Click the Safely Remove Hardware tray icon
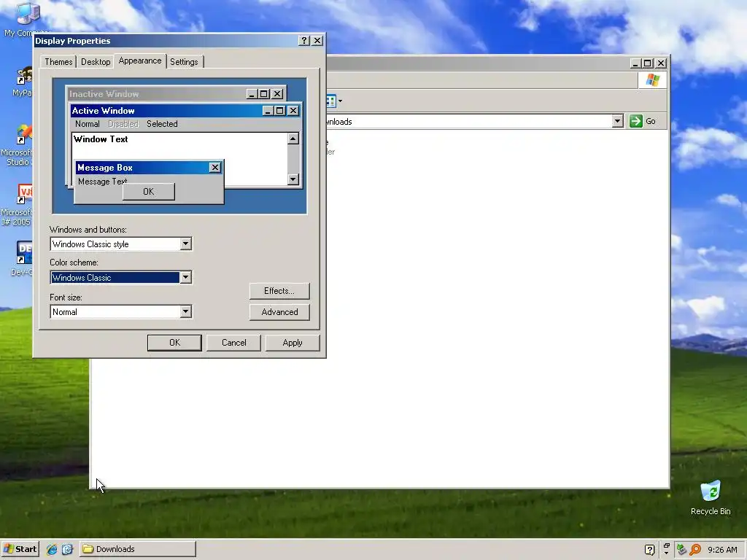 [682, 550]
